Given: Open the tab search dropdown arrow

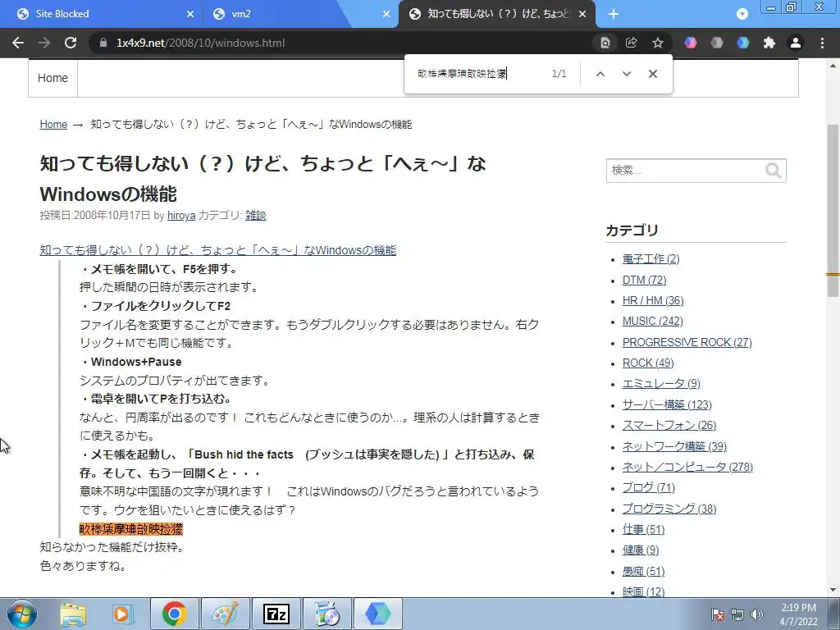Looking at the screenshot, I should tap(742, 14).
